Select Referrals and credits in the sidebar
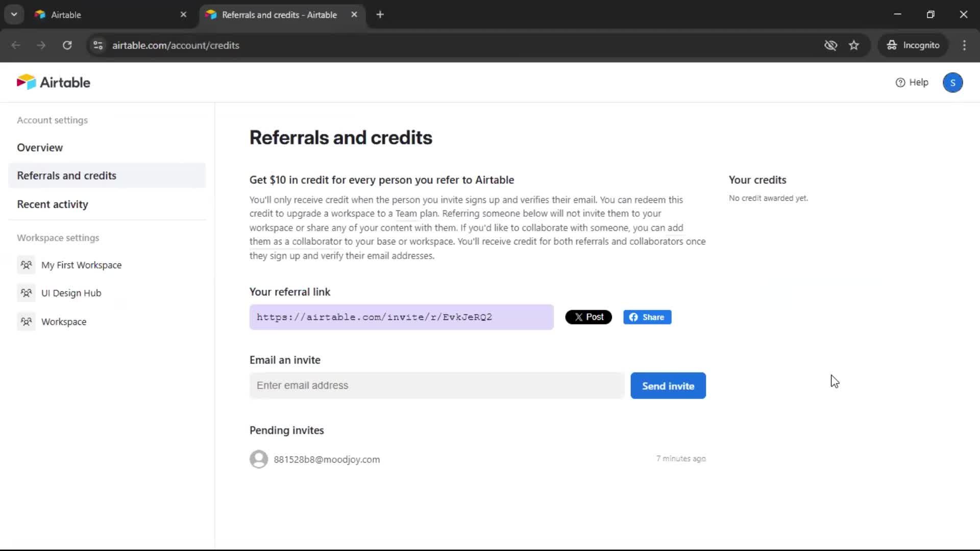 click(x=107, y=176)
